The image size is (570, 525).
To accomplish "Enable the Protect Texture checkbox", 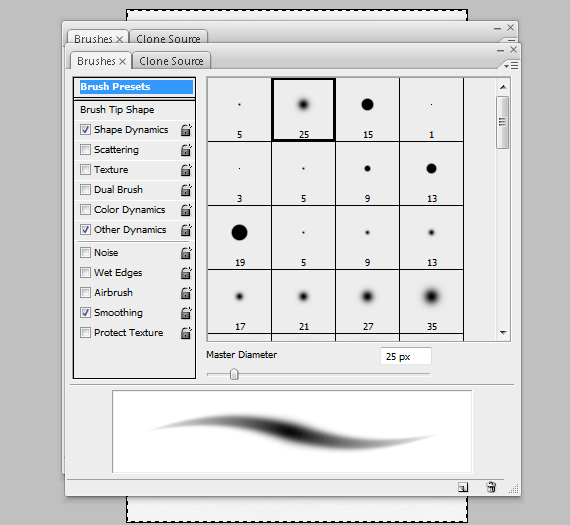I will coord(85,332).
